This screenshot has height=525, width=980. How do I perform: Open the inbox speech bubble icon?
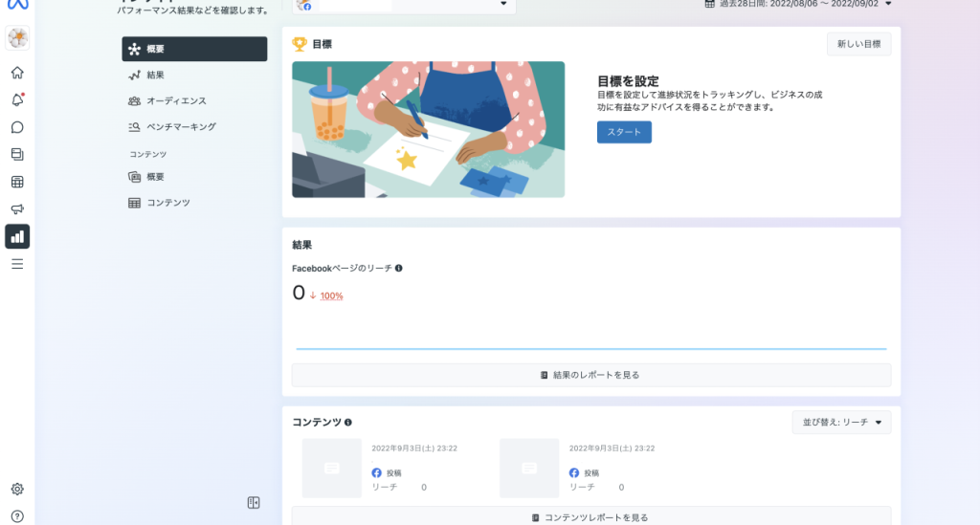tap(17, 127)
